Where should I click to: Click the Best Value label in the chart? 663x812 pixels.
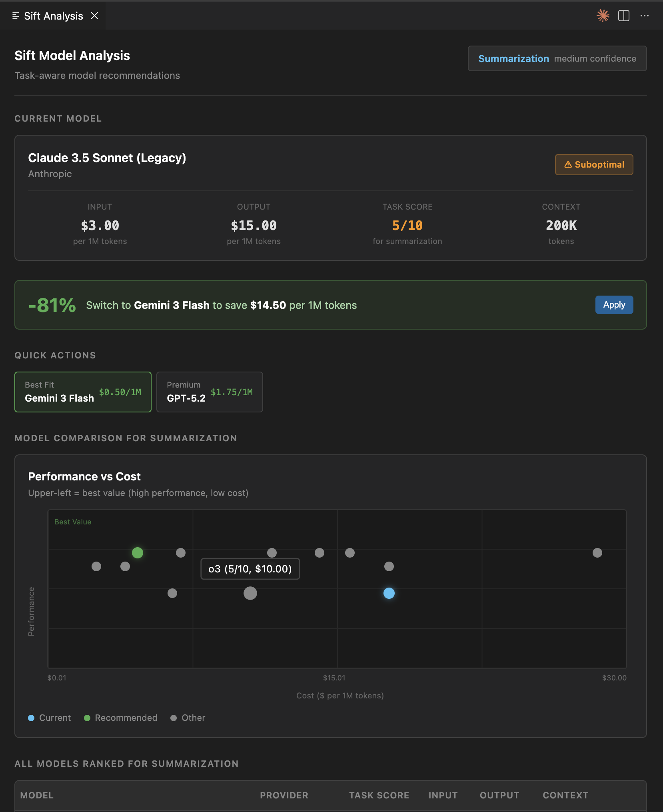[x=73, y=522]
